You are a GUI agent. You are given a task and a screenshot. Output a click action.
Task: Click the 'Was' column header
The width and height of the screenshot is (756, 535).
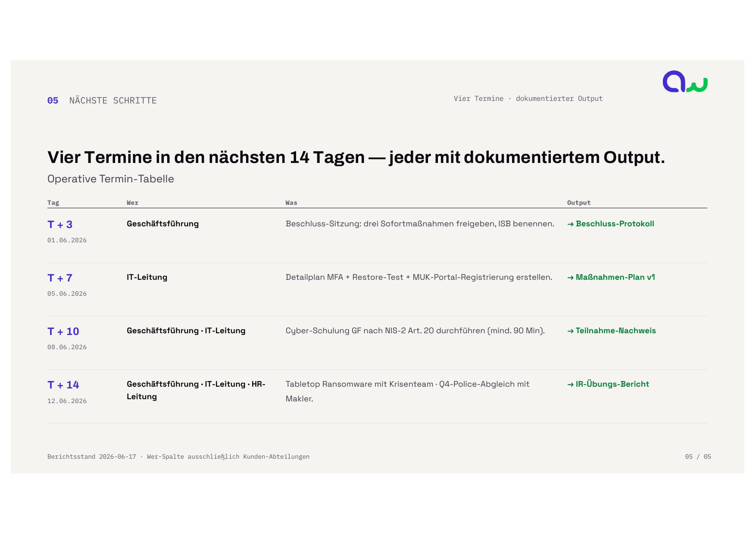pyautogui.click(x=291, y=203)
